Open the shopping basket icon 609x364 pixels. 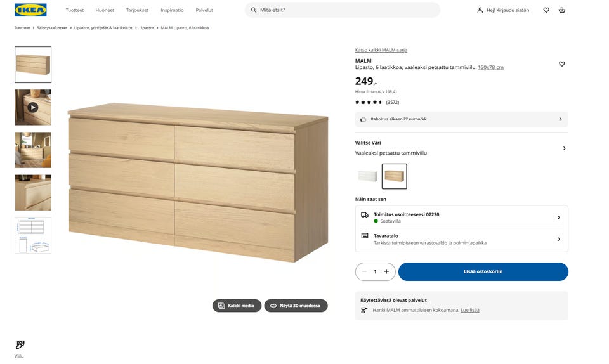point(562,10)
